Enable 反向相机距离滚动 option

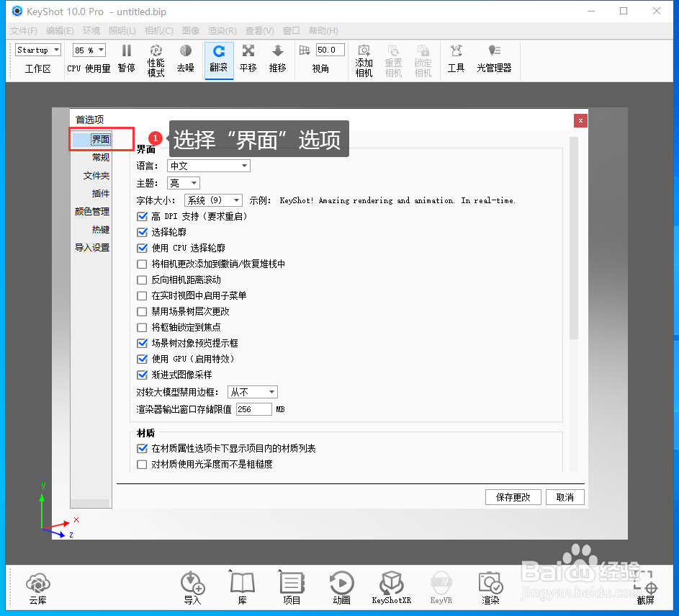click(141, 280)
